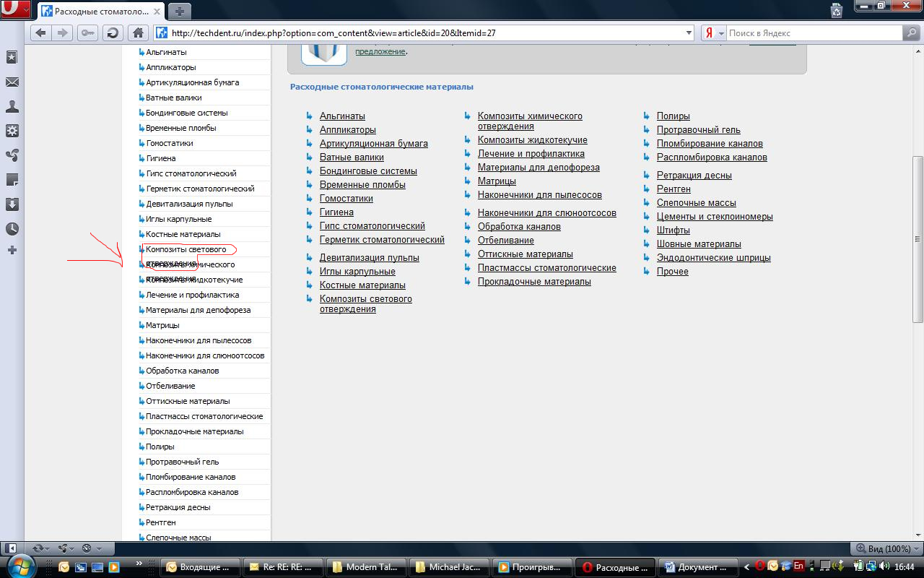Open the closed tabs trash icon
The height and width of the screenshot is (578, 924).
tap(837, 10)
